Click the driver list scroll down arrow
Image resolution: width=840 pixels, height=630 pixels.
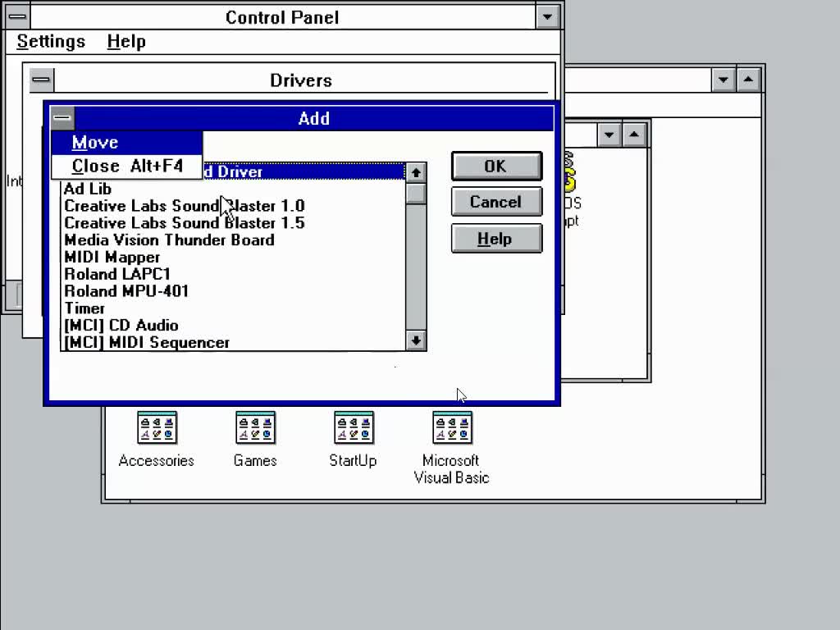[x=416, y=340]
